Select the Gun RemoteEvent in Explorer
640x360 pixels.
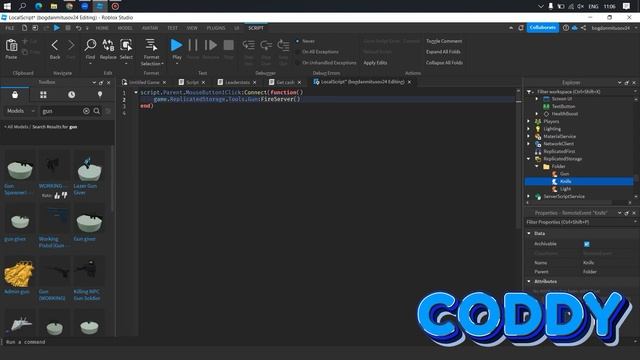564,174
